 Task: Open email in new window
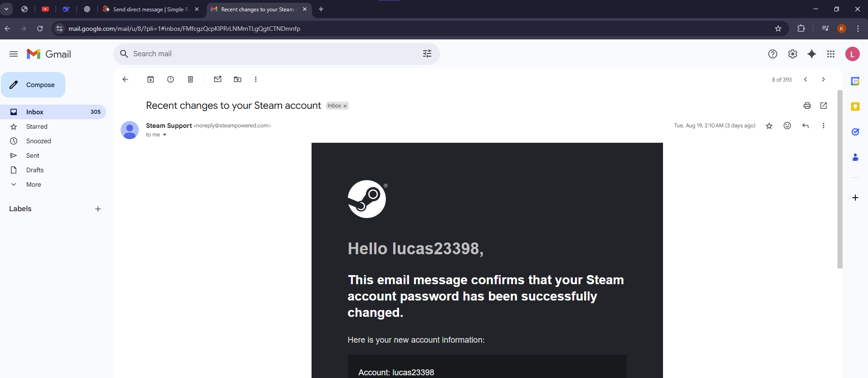[x=824, y=106]
